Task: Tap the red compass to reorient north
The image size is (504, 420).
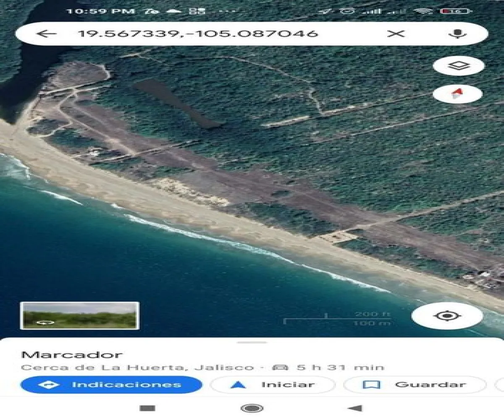Action: pos(457,94)
